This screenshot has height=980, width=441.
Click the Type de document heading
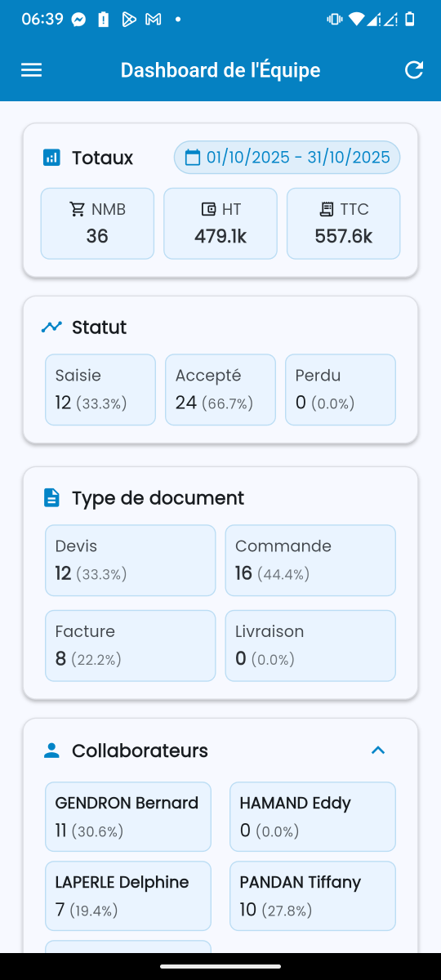click(158, 497)
